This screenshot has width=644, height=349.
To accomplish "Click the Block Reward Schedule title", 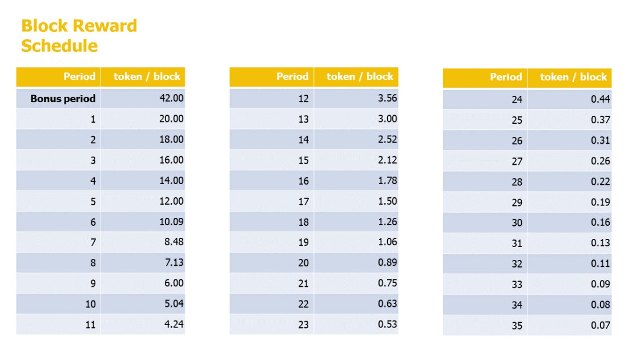I will (79, 35).
